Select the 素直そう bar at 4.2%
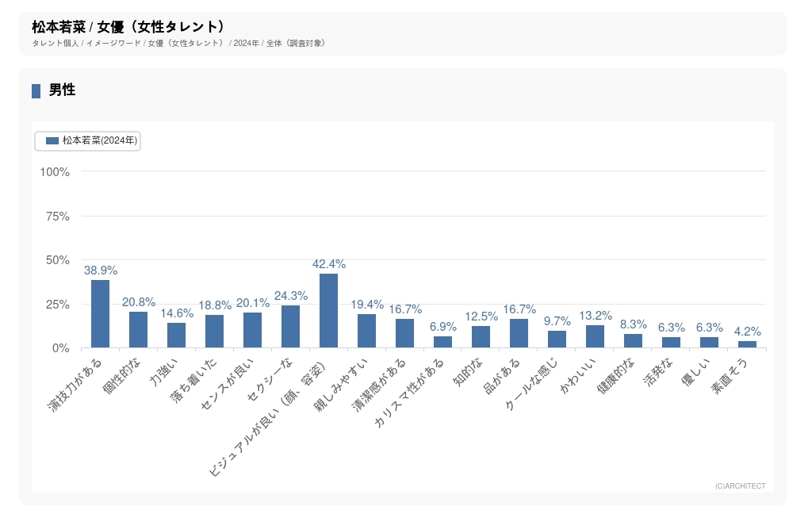The image size is (812, 518). tap(748, 344)
